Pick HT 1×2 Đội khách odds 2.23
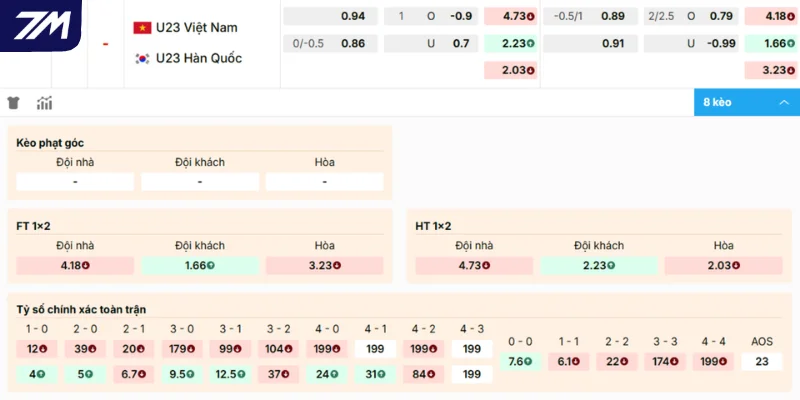This screenshot has width=800, height=400. click(599, 266)
